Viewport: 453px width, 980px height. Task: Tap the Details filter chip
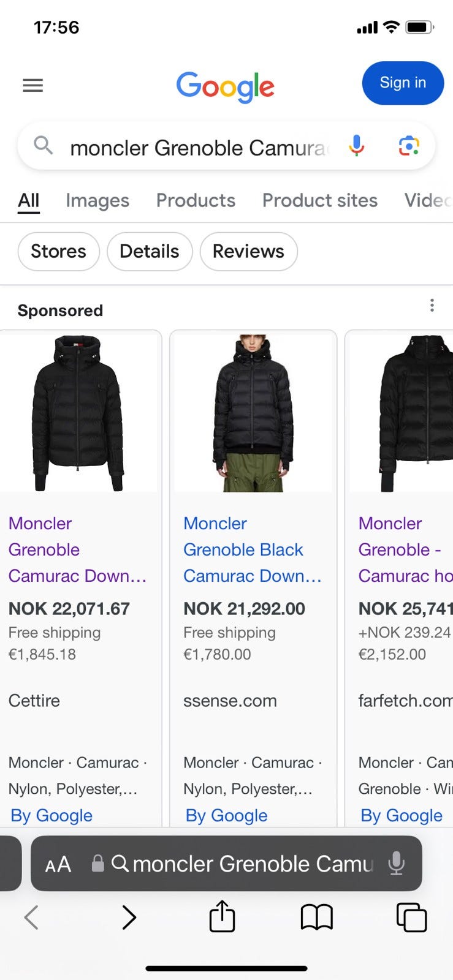(x=150, y=251)
